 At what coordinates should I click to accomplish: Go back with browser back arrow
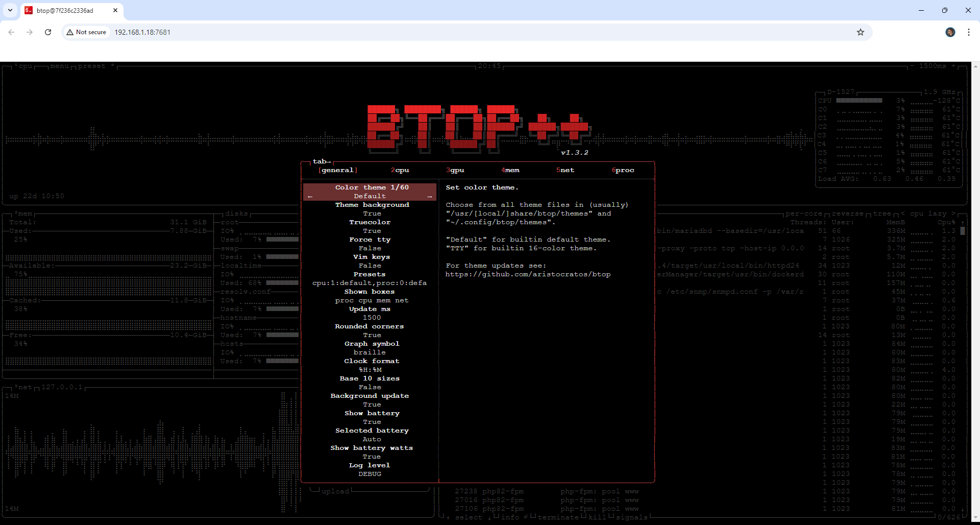point(11,32)
